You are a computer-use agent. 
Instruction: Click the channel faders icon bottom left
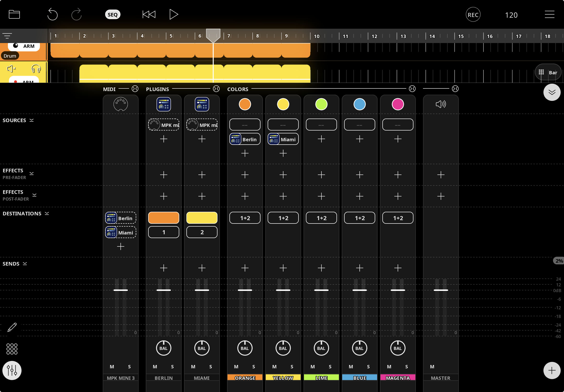tap(11, 370)
